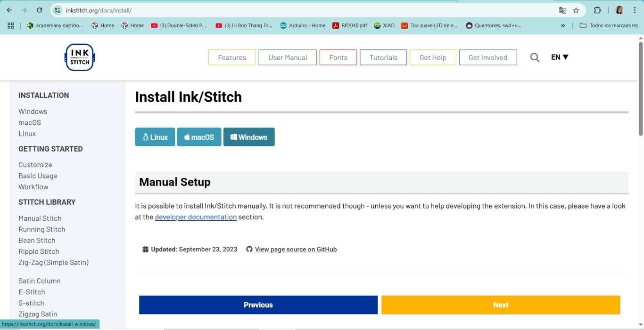Open the Tira suave LED bookmark

429,25
